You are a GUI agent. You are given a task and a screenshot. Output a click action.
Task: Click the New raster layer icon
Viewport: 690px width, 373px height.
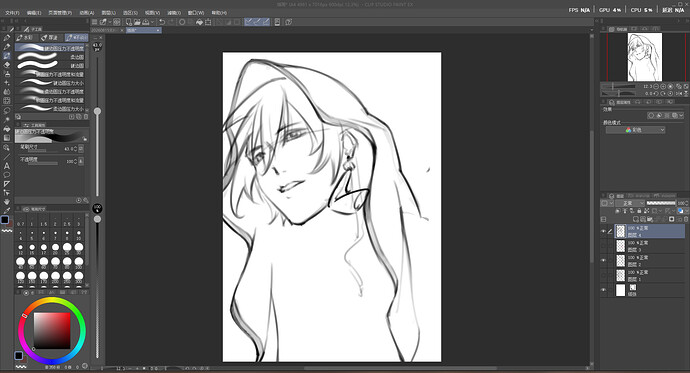pos(636,219)
